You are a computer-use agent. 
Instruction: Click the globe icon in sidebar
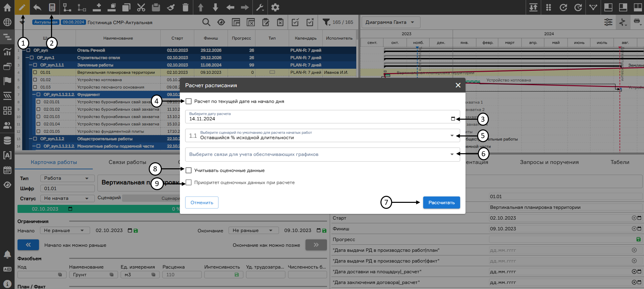pos(7,22)
